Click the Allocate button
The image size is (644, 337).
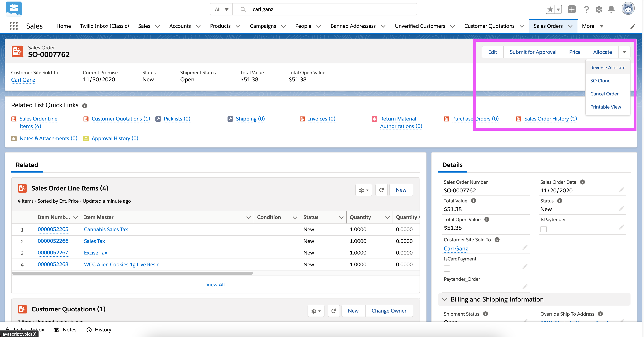coord(603,52)
